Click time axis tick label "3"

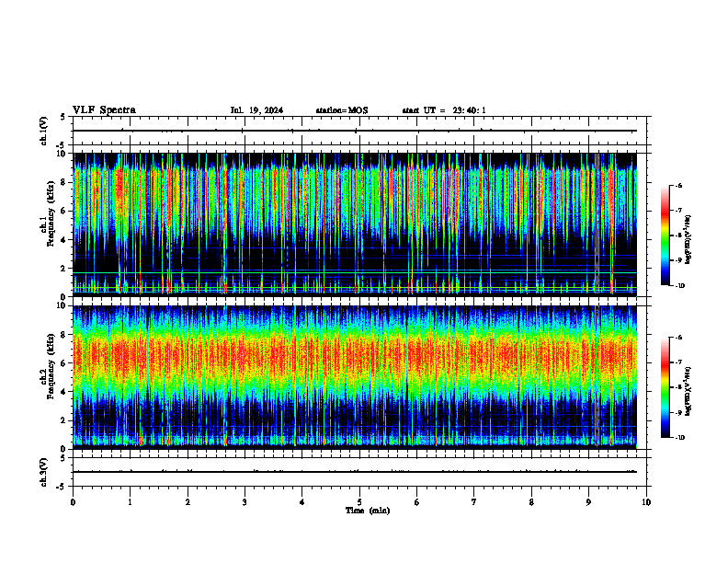pos(245,502)
